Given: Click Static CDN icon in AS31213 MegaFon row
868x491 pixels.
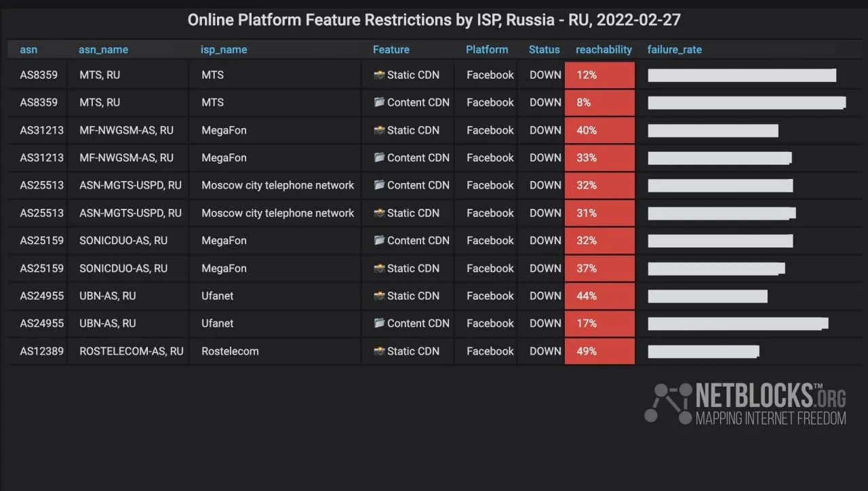Looking at the screenshot, I should click(x=379, y=130).
